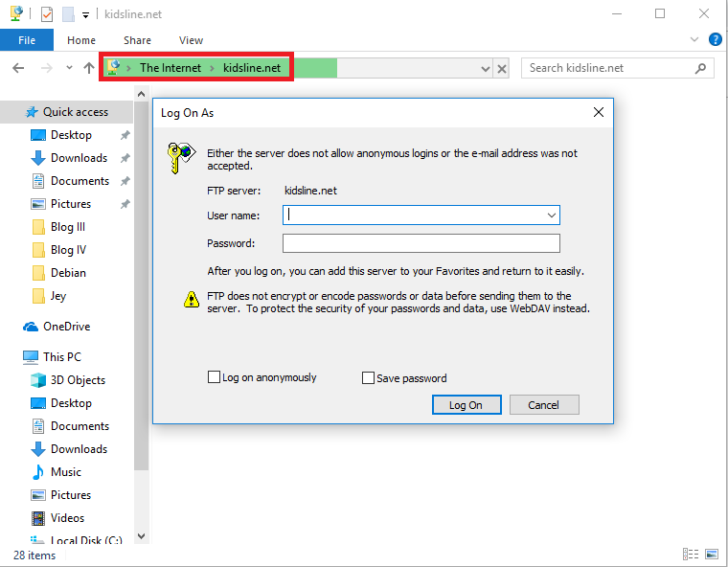Viewport: 728px width, 567px height.
Task: Click the pin icon next to Downloads
Action: pyautogui.click(x=125, y=158)
